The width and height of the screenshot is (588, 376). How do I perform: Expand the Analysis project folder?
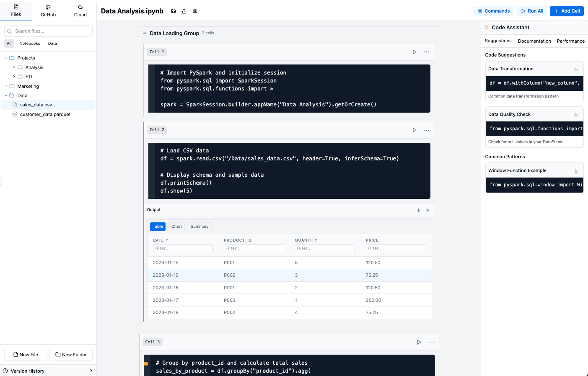pyautogui.click(x=13, y=67)
